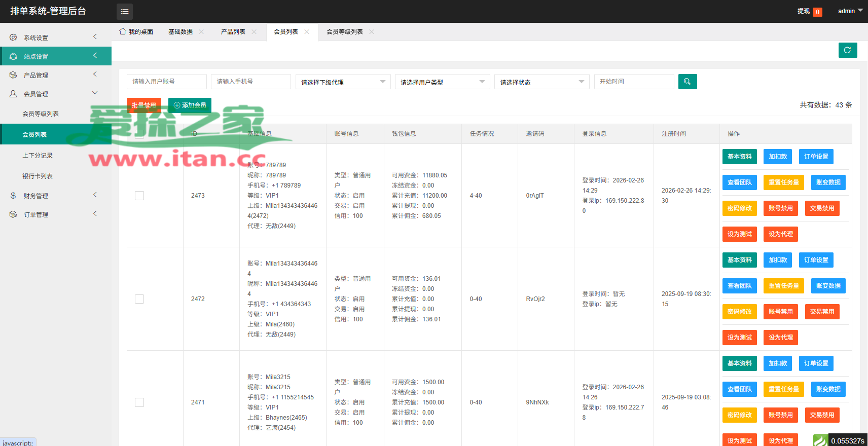Check the row checkbox for member 2471
Image resolution: width=868 pixels, height=446 pixels.
[139, 402]
